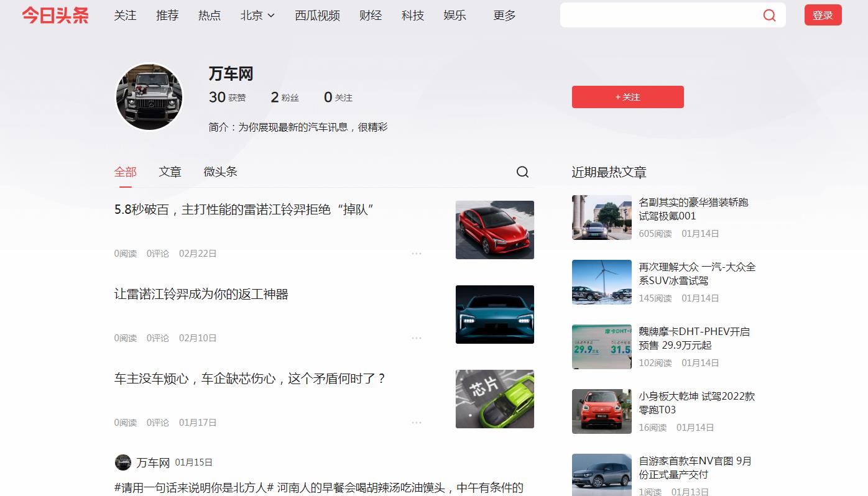Open hot article 一汽-大众全系SUV冰雪试驾
868x496 pixels.
697,274
